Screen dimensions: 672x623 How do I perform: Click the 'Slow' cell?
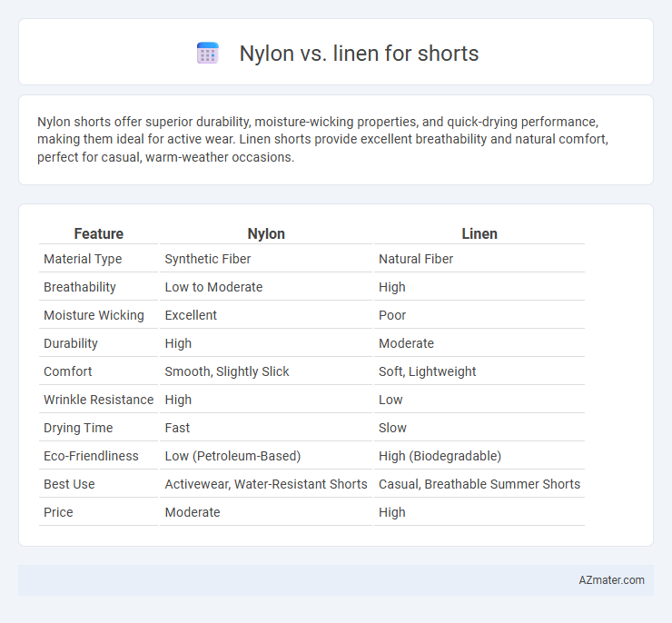coord(392,428)
